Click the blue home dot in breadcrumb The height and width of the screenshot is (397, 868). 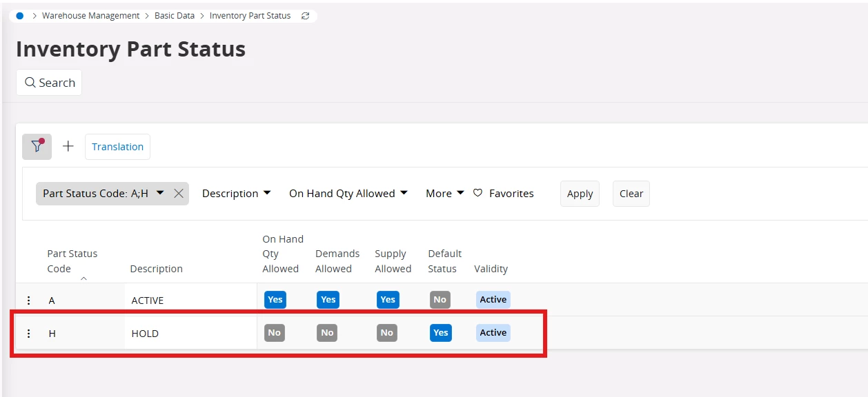(x=19, y=15)
